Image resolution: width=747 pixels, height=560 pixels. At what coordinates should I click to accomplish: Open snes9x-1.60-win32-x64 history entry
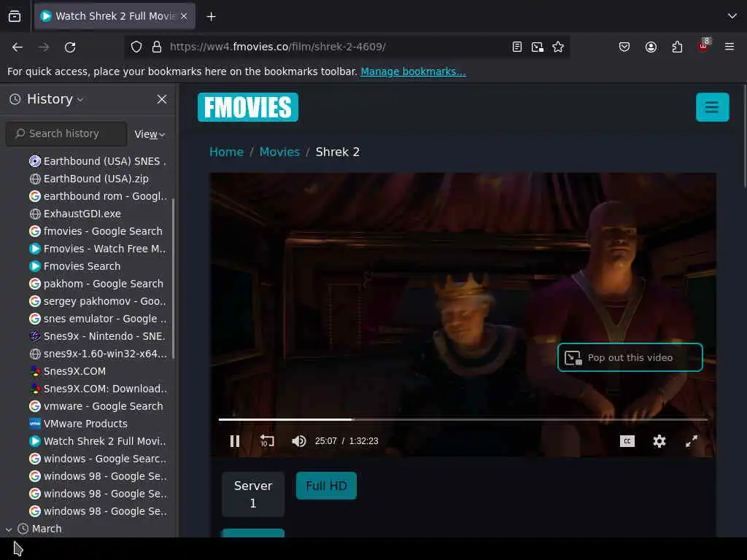pos(98,354)
